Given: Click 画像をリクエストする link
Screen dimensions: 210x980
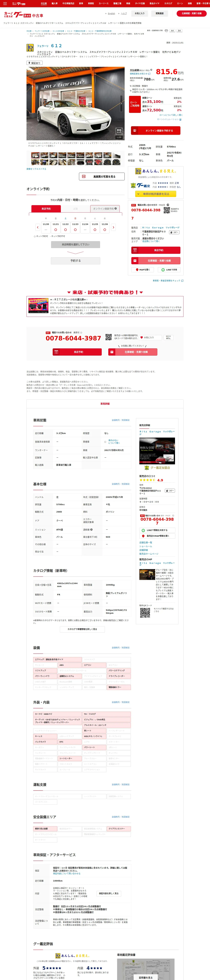Looking at the screenshot, I should [x=36, y=169].
